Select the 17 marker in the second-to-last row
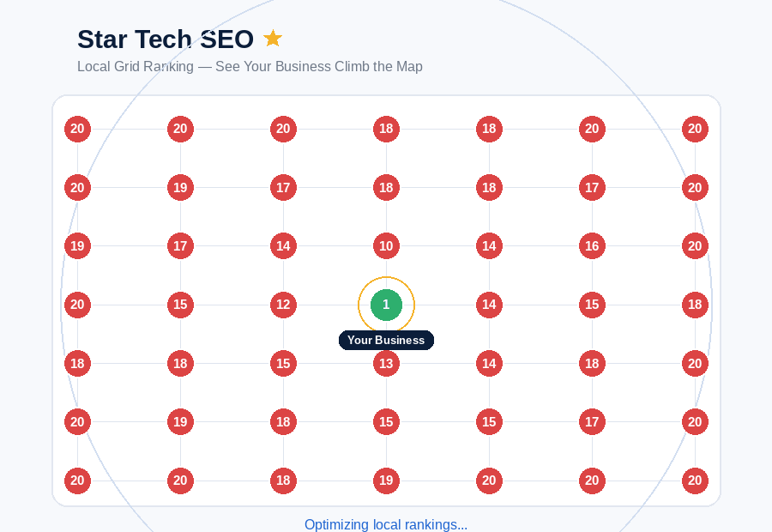 [592, 421]
